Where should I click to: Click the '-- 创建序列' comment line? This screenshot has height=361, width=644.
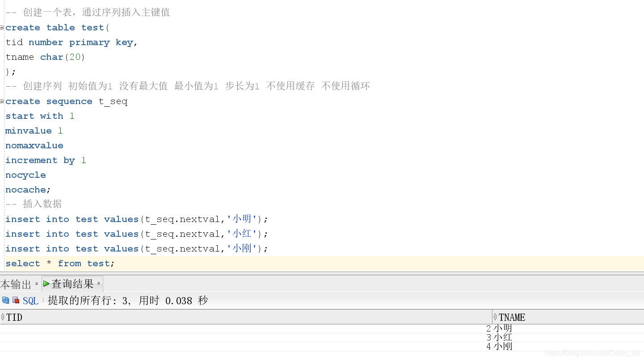(x=188, y=86)
